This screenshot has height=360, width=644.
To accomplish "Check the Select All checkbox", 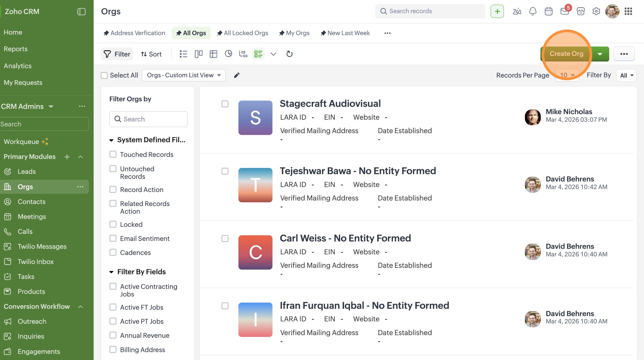I will [x=104, y=75].
